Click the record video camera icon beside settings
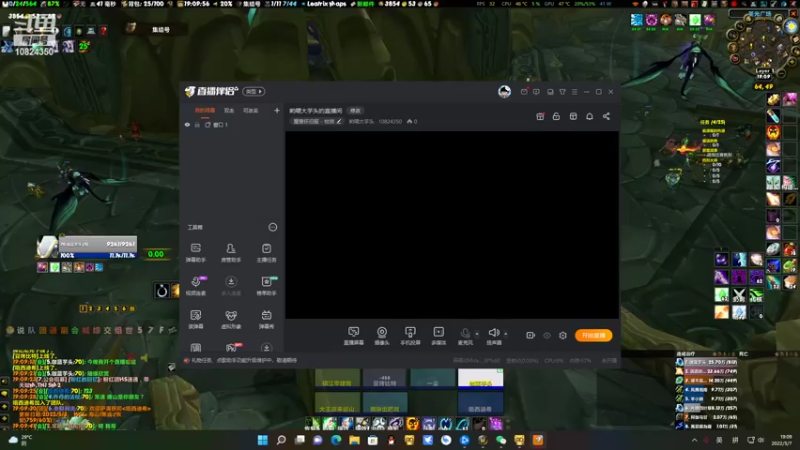The image size is (800, 450). 531,335
